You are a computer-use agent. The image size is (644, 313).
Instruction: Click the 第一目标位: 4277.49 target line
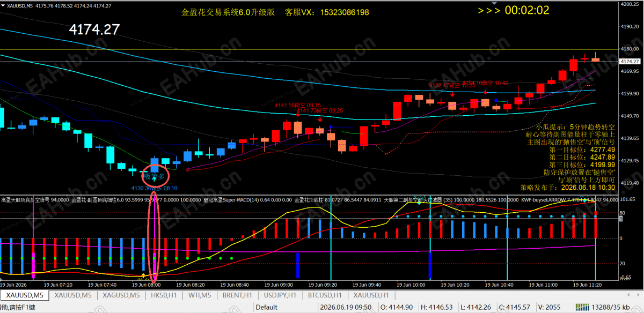(x=582, y=150)
